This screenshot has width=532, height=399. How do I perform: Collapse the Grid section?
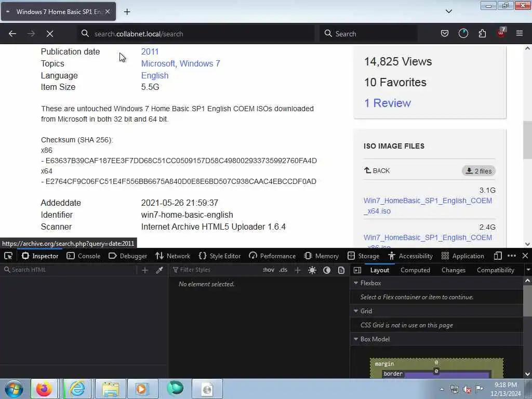356,311
